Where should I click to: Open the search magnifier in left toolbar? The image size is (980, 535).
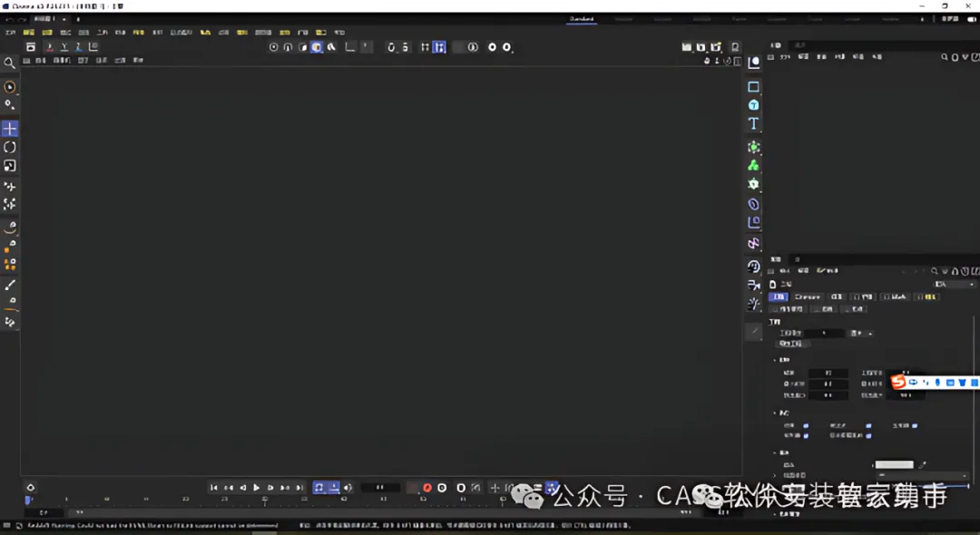pyautogui.click(x=9, y=63)
